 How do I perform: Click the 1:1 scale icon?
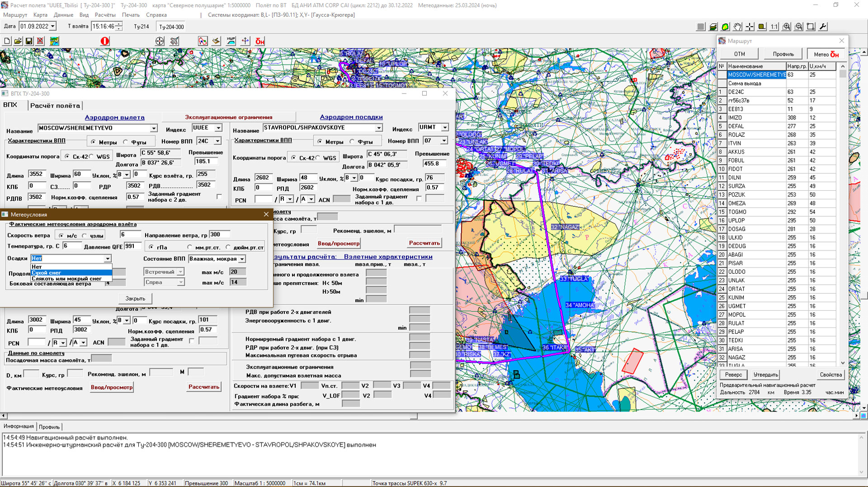(x=774, y=27)
